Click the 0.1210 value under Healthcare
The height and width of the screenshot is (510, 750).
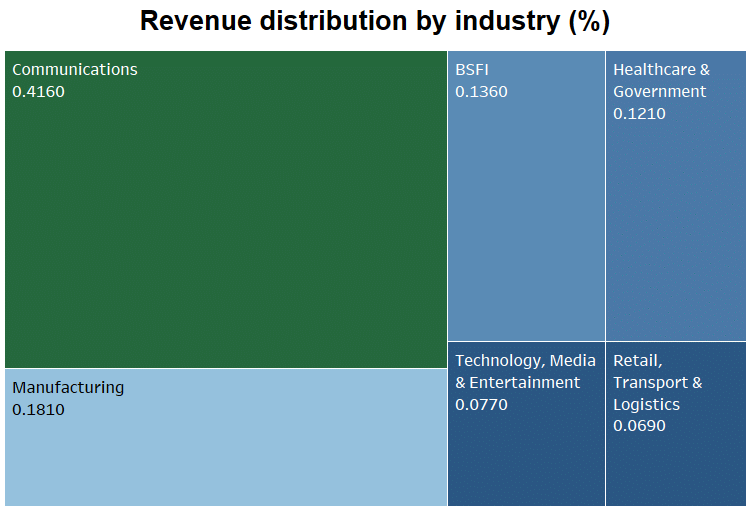pos(639,114)
